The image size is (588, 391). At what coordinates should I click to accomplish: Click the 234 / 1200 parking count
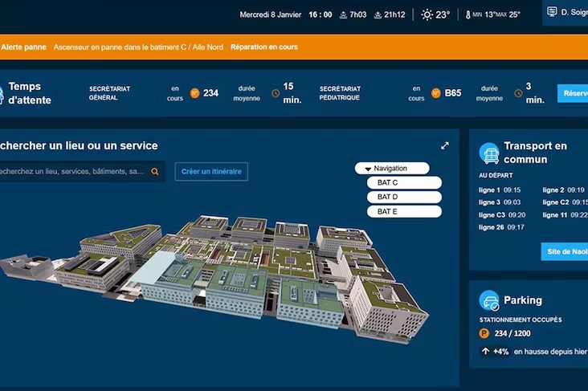tap(512, 333)
